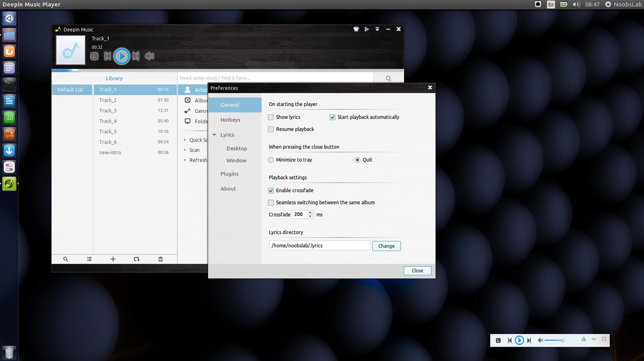This screenshot has height=361, width=644.
Task: Focus the 'Need some music?' search field
Action: (276, 78)
